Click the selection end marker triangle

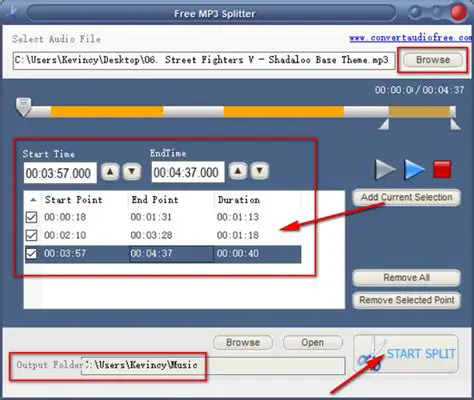(455, 124)
